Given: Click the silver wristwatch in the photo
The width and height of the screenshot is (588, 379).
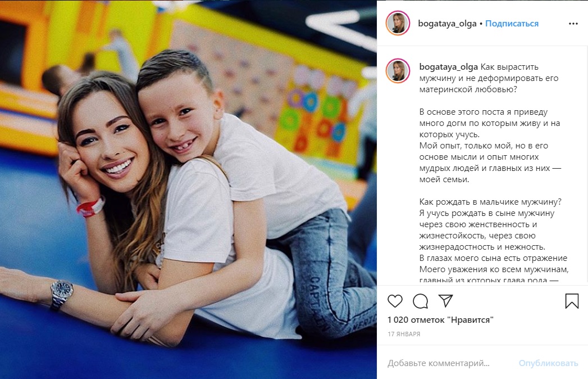Looking at the screenshot, I should click(x=62, y=295).
